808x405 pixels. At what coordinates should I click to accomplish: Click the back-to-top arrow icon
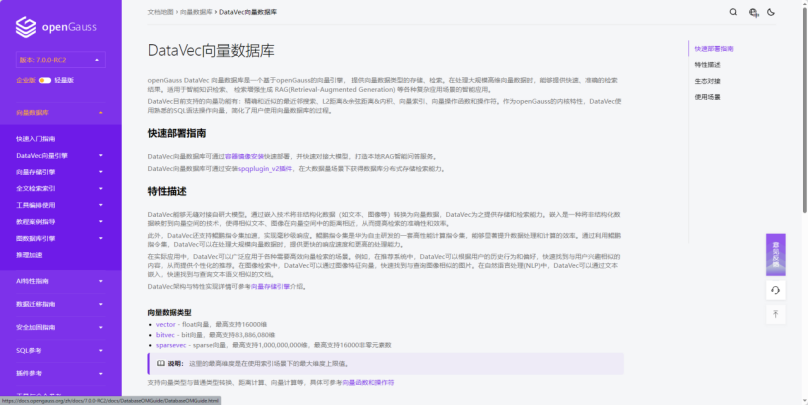[776, 314]
